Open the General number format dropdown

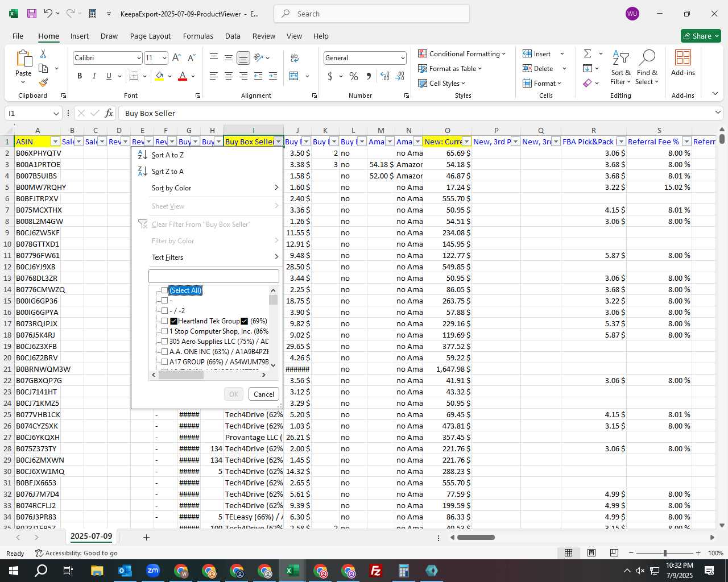[x=403, y=58]
